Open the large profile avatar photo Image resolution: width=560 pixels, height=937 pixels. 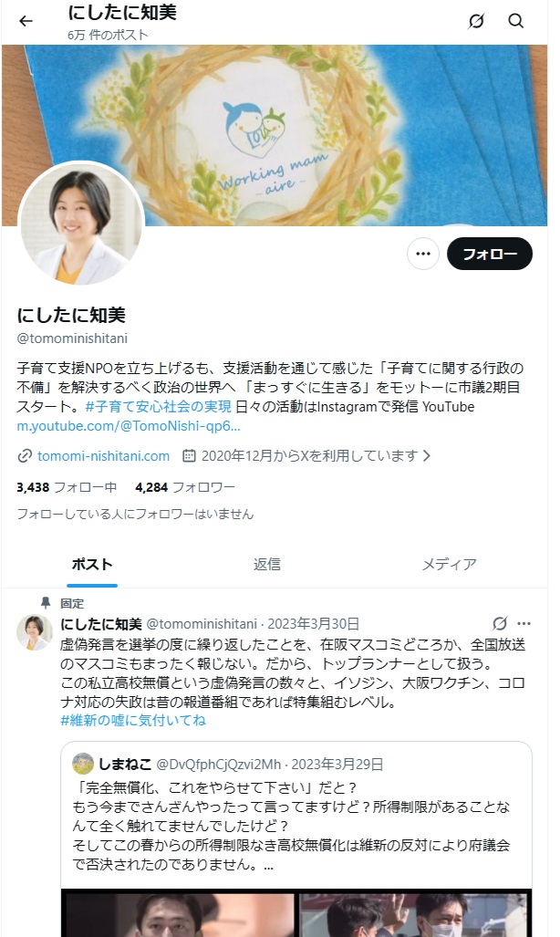pos(80,224)
